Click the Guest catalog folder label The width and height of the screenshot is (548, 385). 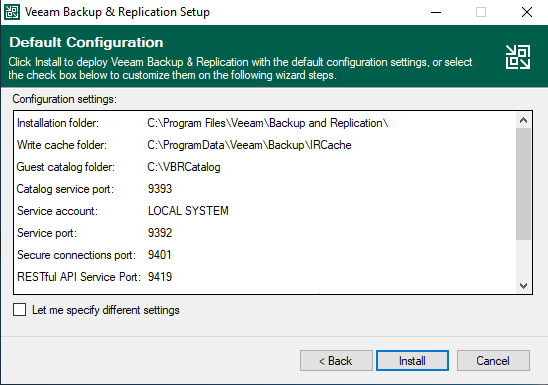click(66, 167)
